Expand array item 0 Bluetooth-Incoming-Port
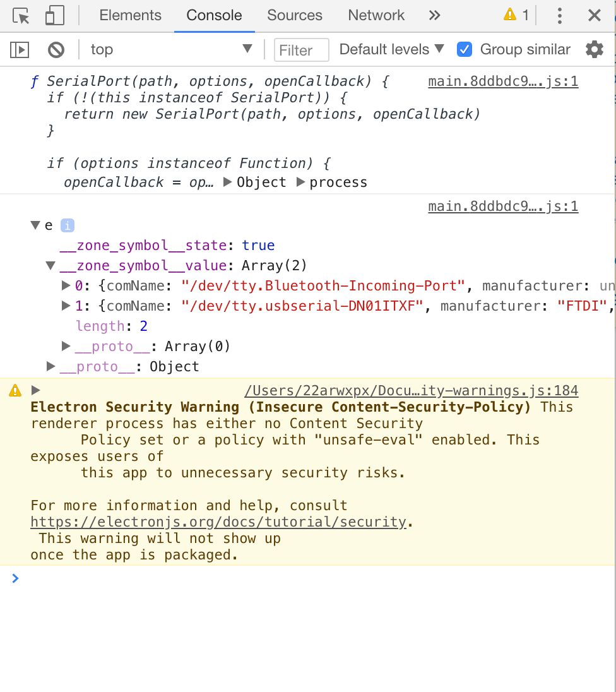This screenshot has height=692, width=616. click(x=66, y=285)
